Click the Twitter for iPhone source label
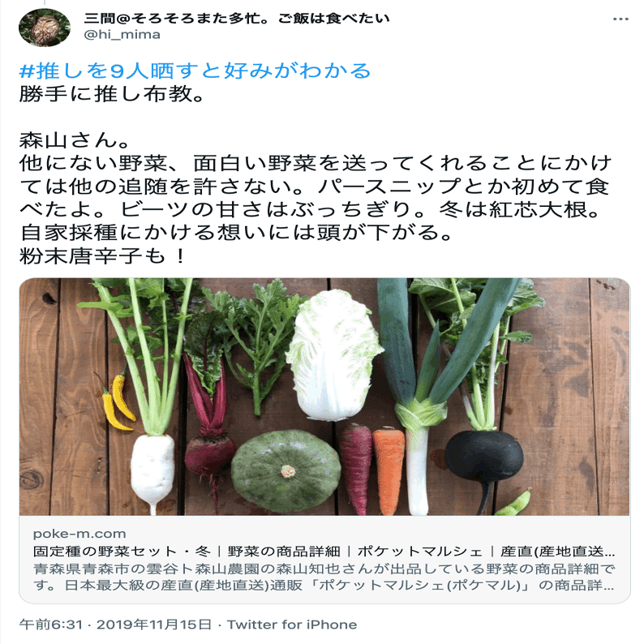This screenshot has width=644, height=644. pyautogui.click(x=292, y=625)
